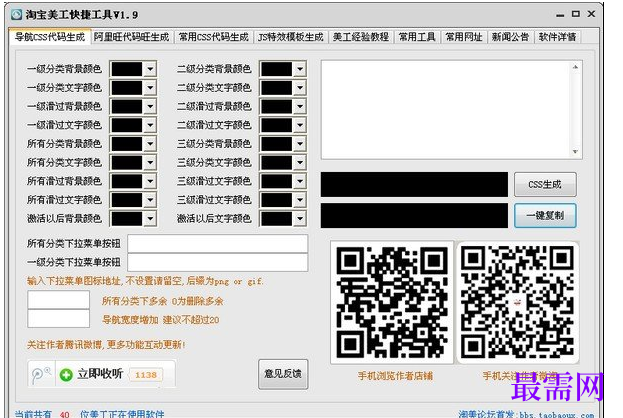Click the 手机浏览作者店铺 caption
This screenshot has width=623, height=418.
(x=395, y=376)
